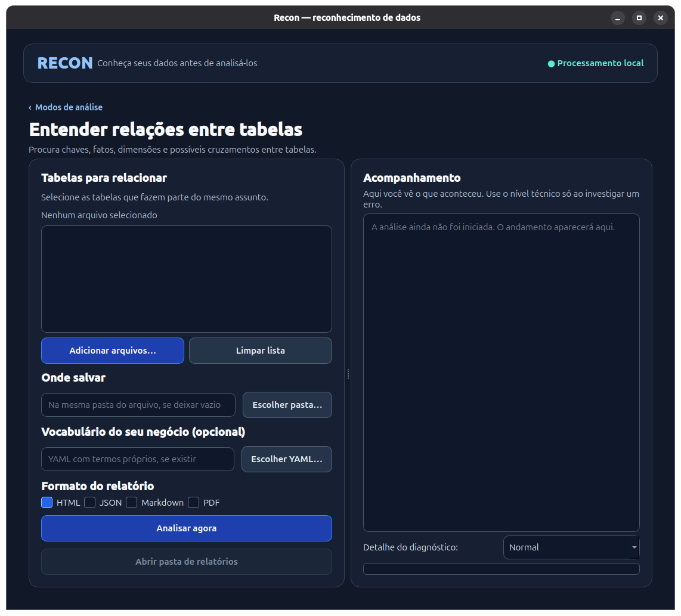The height and width of the screenshot is (616, 681).
Task: Minimize the Recon window
Action: point(618,18)
